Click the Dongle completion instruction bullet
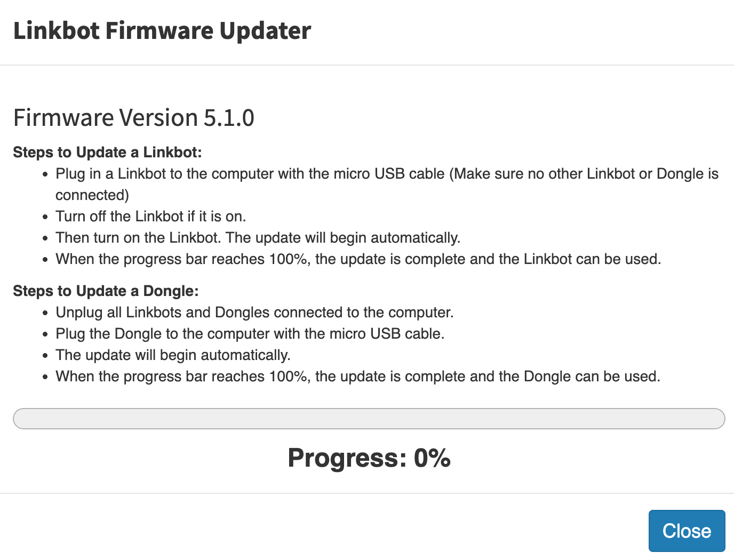734x560 pixels. 357,376
